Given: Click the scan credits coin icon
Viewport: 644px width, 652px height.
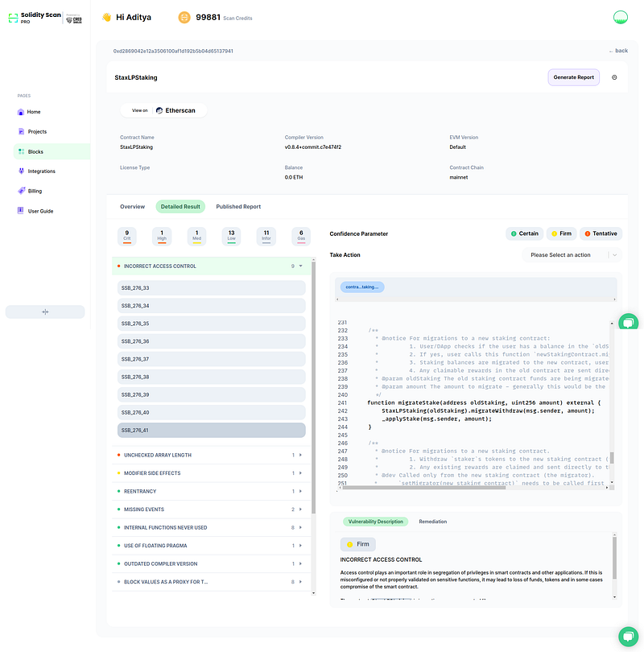Looking at the screenshot, I should [185, 17].
